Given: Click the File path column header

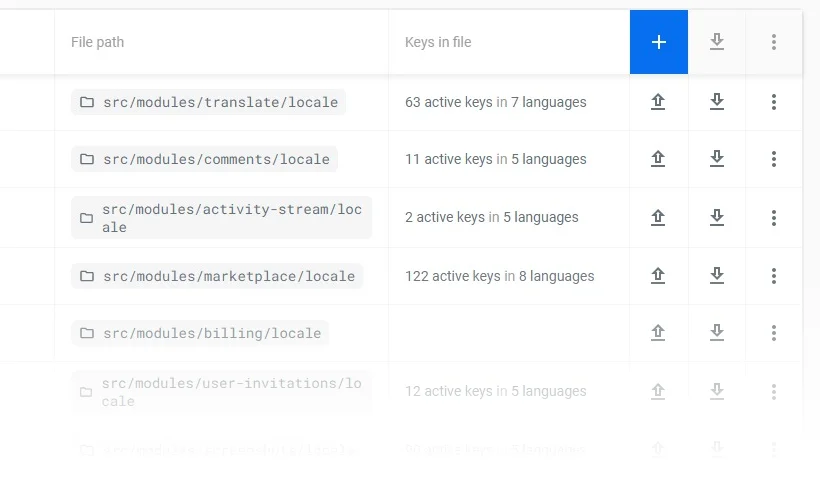Looking at the screenshot, I should [98, 42].
